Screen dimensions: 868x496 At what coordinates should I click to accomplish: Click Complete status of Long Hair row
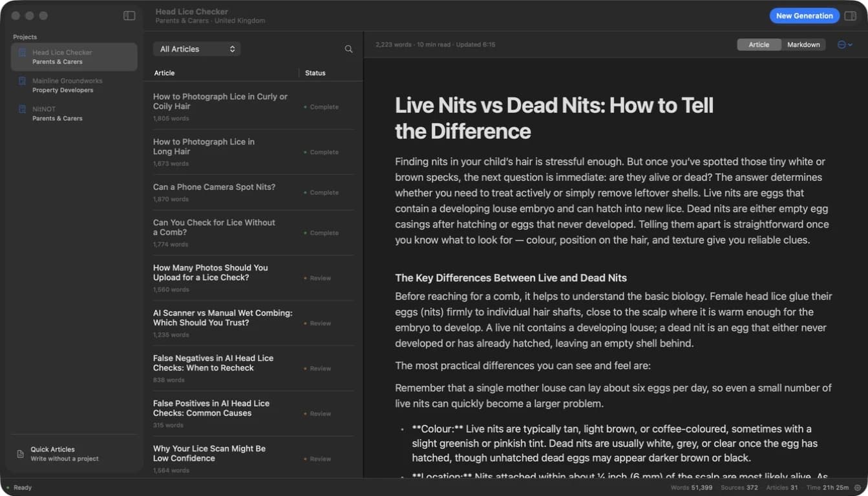tap(321, 152)
